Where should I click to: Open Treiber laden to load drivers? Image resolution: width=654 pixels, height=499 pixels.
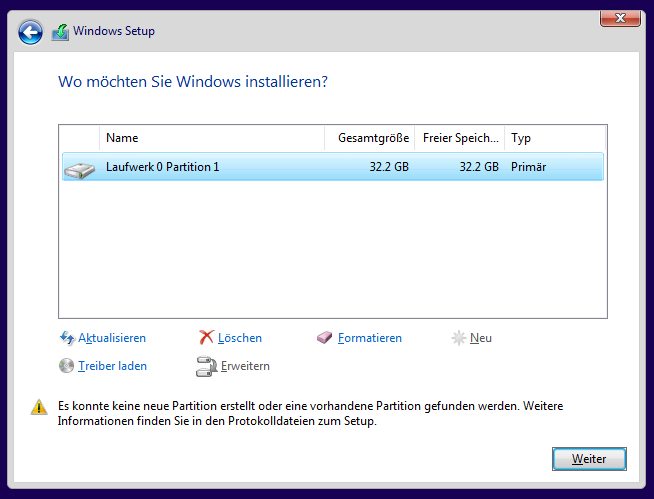click(x=112, y=366)
